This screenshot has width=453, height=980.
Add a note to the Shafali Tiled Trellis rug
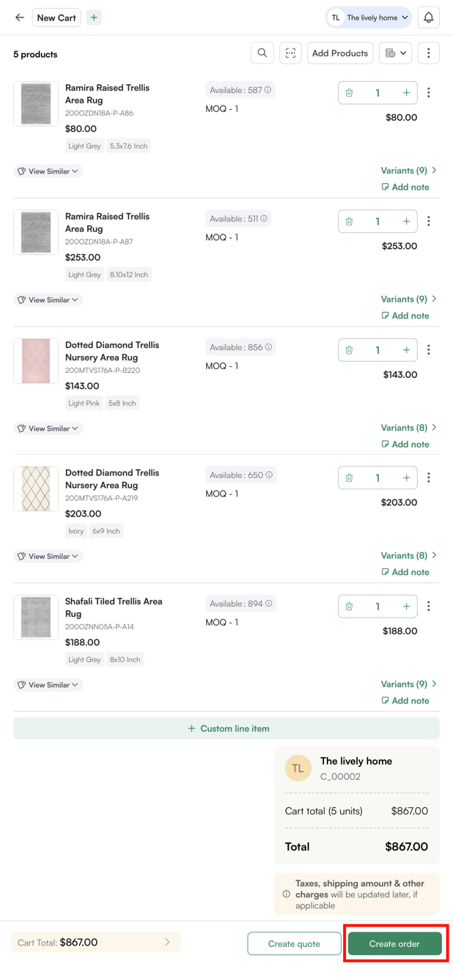pyautogui.click(x=405, y=700)
